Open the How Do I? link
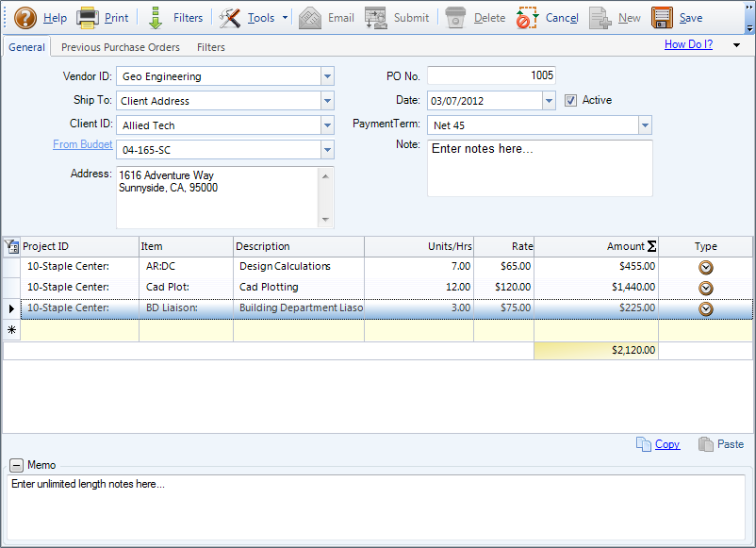 [688, 44]
